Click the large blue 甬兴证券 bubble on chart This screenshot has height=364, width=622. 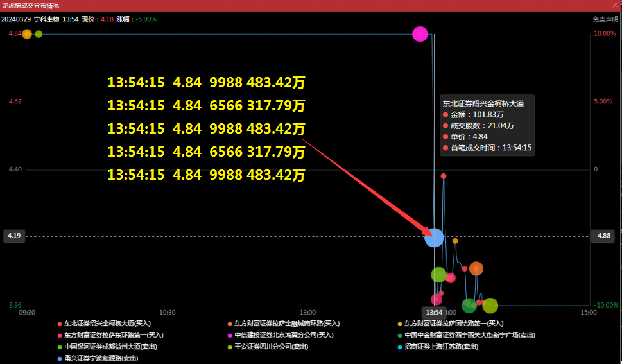[x=434, y=238]
